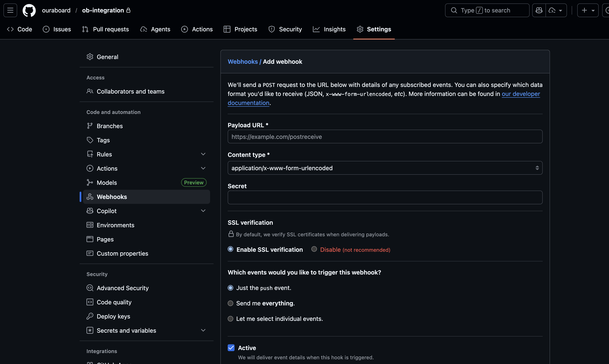Open the Projects tab
Screen dimensions: 609x364
(x=241, y=29)
